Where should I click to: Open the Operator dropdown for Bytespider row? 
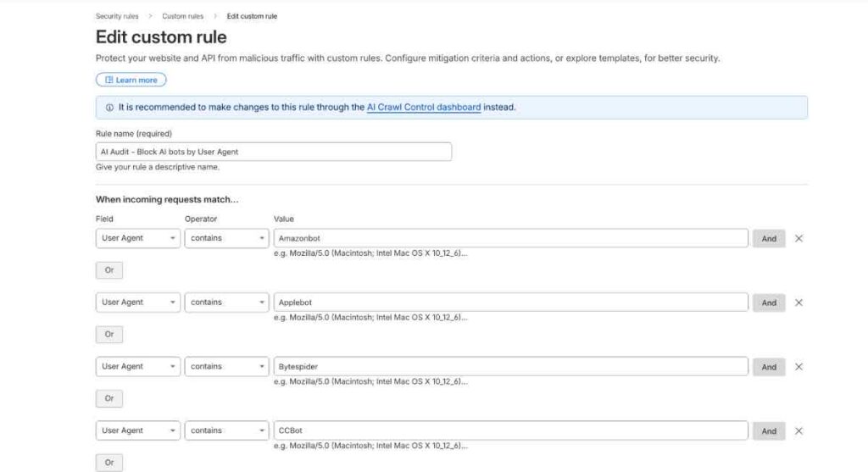point(226,366)
